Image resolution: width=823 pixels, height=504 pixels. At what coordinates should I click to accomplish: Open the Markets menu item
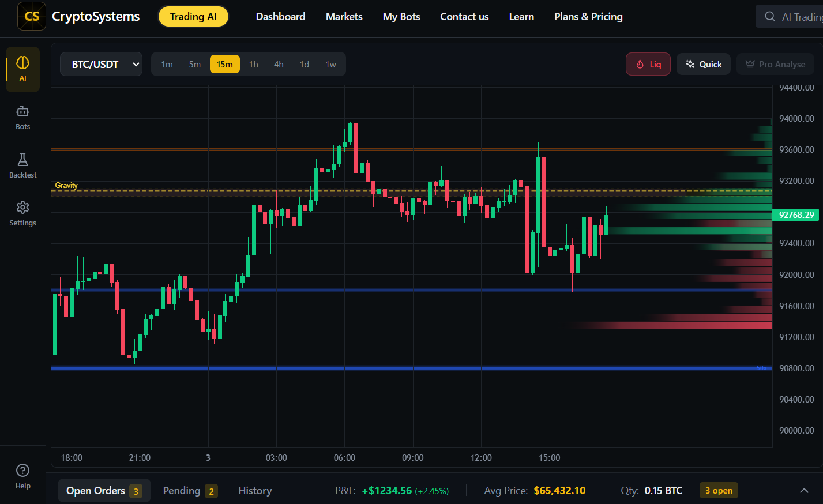point(344,17)
